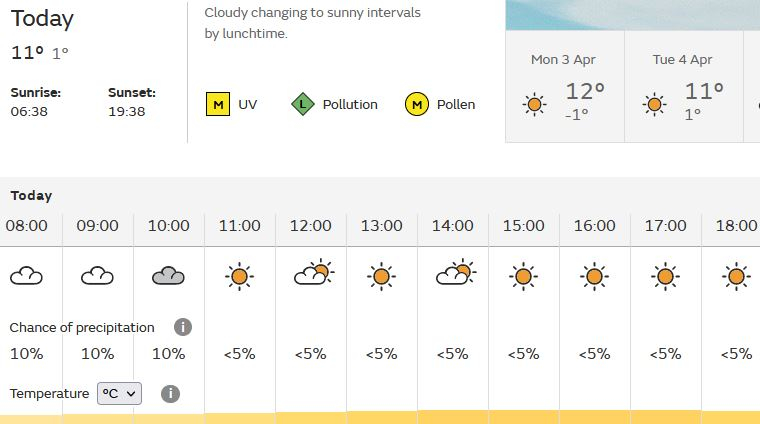Image resolution: width=760 pixels, height=424 pixels.
Task: Click the Pollution label link
Action: [x=350, y=104]
